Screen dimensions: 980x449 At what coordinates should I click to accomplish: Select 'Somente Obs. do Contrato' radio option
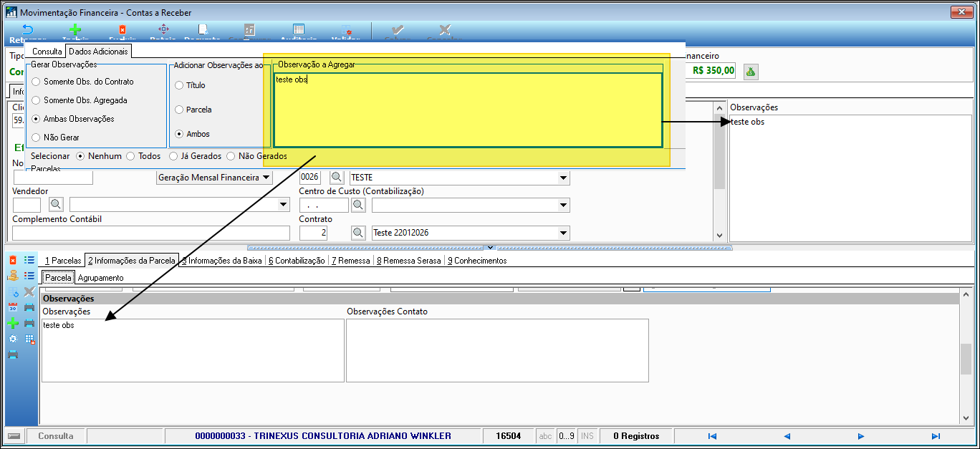37,82
